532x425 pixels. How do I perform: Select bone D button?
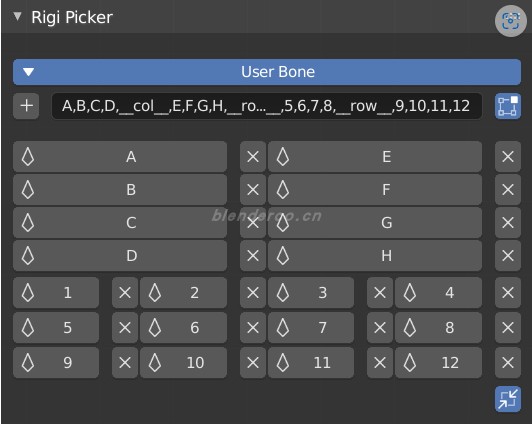click(x=120, y=255)
